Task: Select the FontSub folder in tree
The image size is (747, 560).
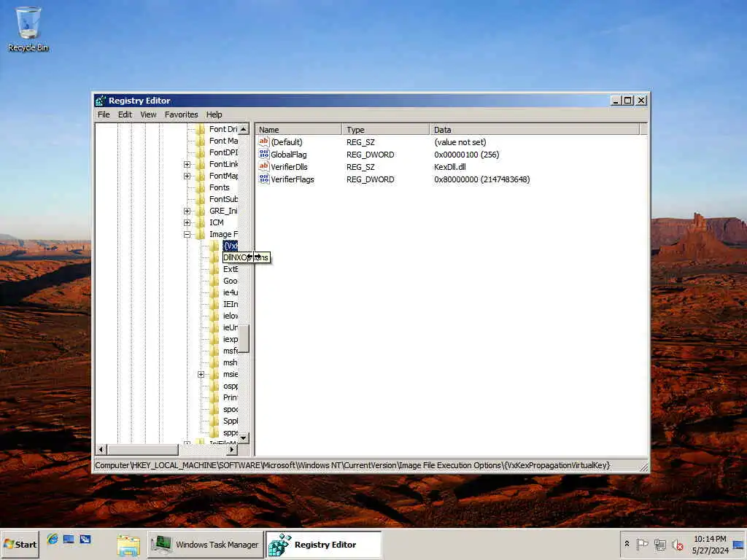Action: [x=223, y=199]
